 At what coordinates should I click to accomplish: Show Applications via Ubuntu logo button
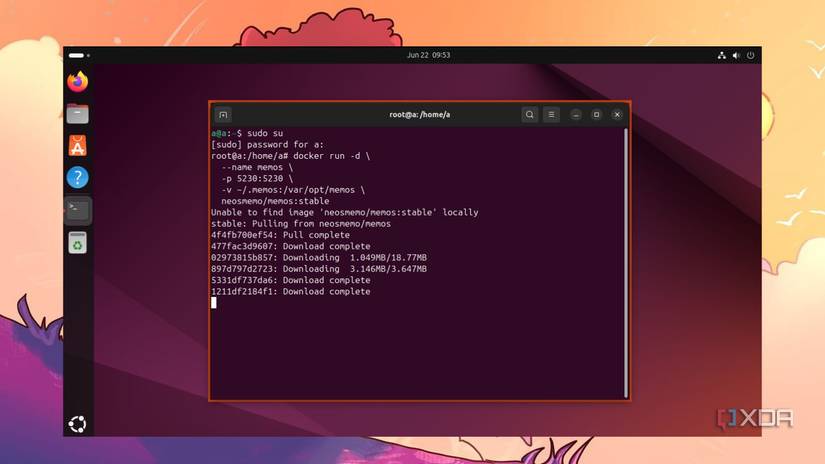(x=77, y=424)
